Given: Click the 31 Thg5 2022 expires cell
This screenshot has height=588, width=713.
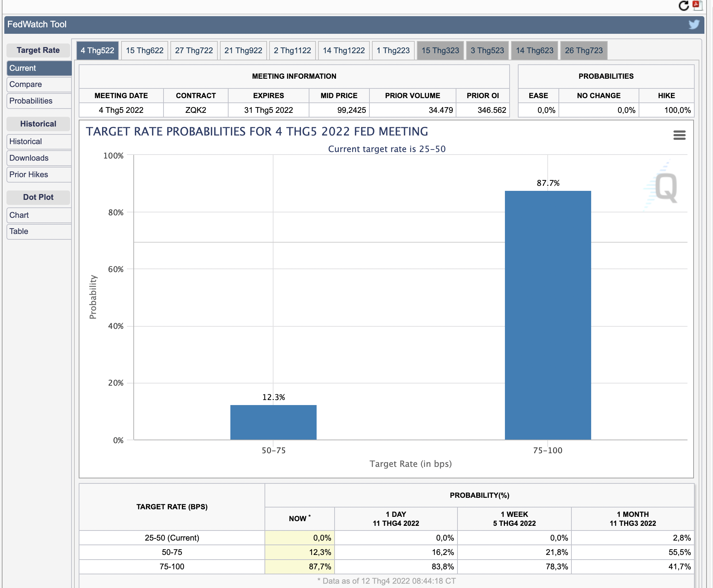Looking at the screenshot, I should tap(268, 110).
